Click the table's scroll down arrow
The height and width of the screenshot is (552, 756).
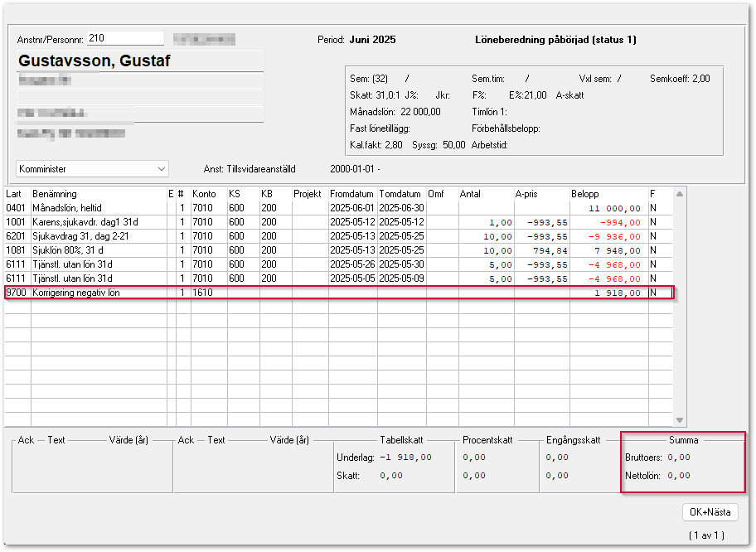[680, 420]
